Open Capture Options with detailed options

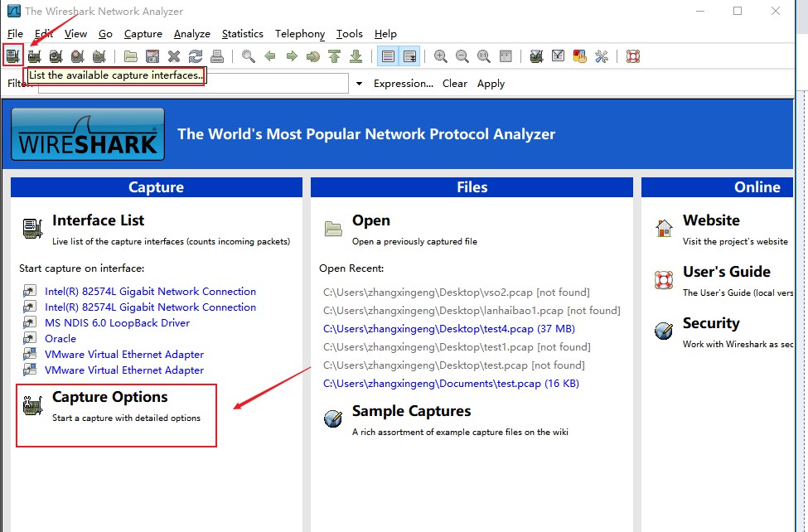click(109, 397)
